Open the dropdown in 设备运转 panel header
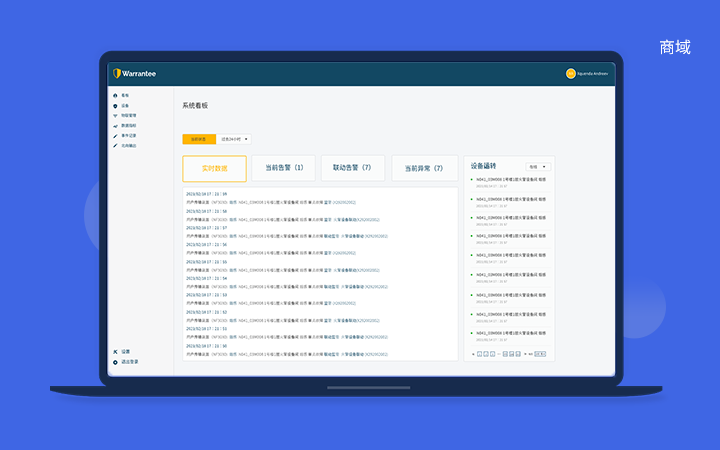Screen dimensions: 720x450 click(538, 166)
